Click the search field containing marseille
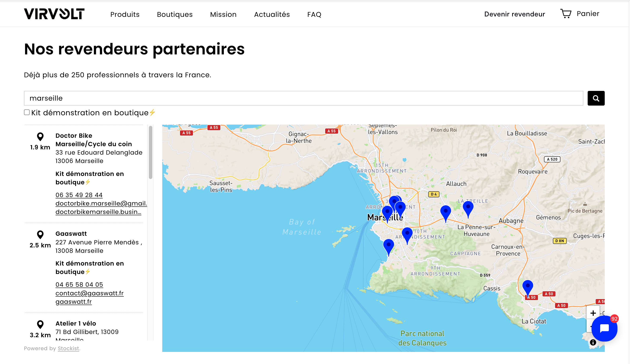Screen dimensions: 630x364 [304, 98]
